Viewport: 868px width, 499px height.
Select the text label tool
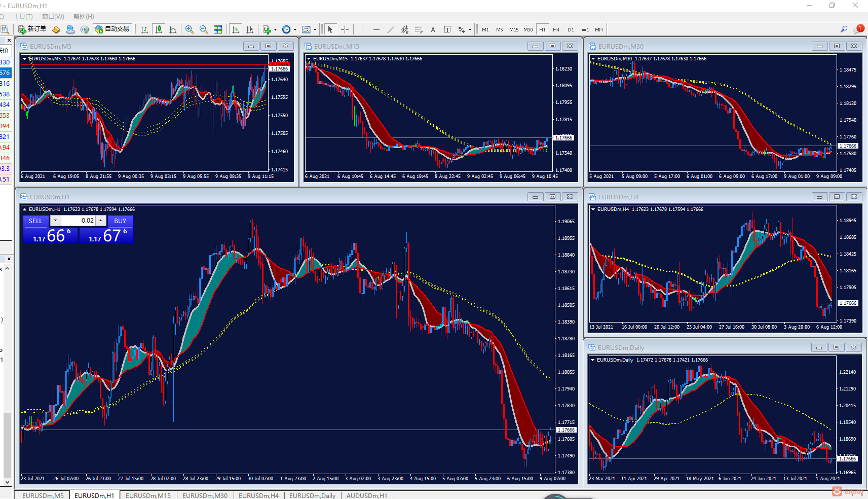pos(447,29)
